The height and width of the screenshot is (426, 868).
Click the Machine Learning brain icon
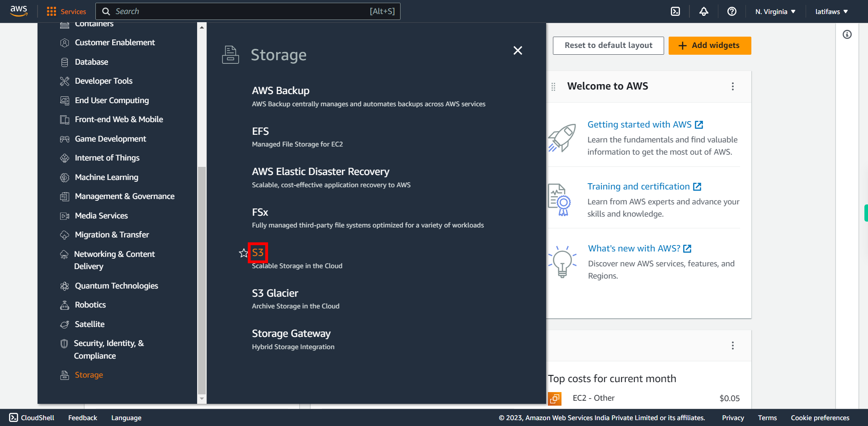pyautogui.click(x=65, y=177)
